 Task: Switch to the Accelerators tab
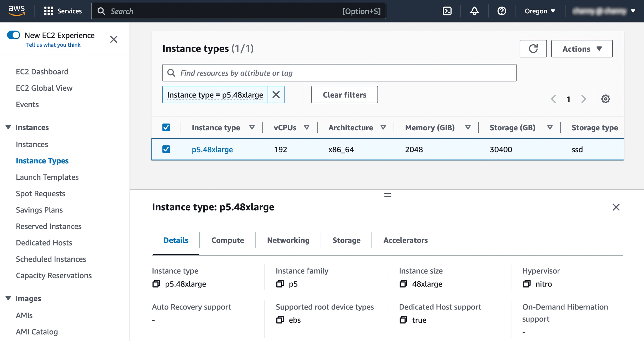(405, 240)
